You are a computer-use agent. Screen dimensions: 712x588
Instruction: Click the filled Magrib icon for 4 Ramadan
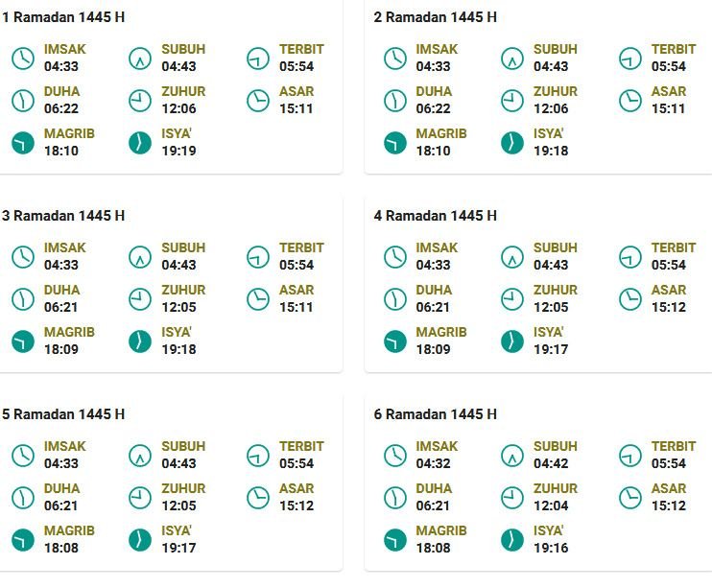pyautogui.click(x=395, y=341)
